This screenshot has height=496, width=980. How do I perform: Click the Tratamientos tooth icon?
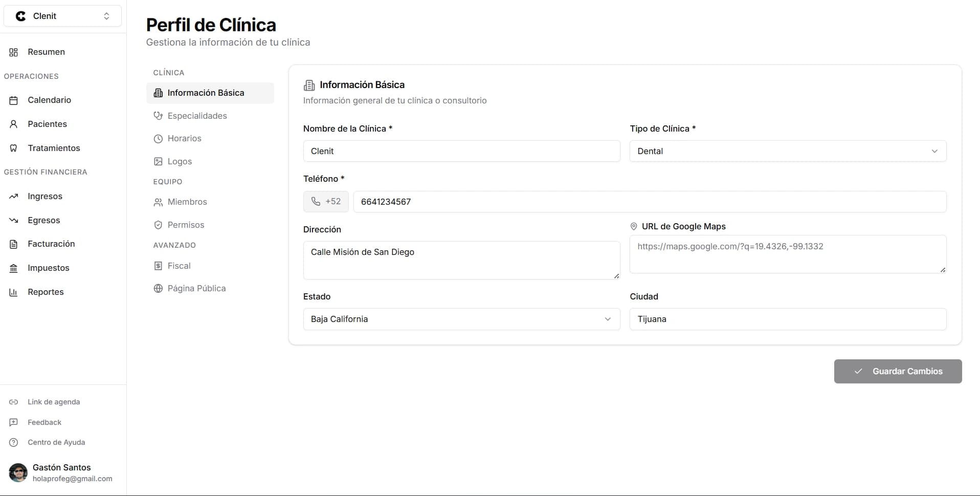coord(14,148)
